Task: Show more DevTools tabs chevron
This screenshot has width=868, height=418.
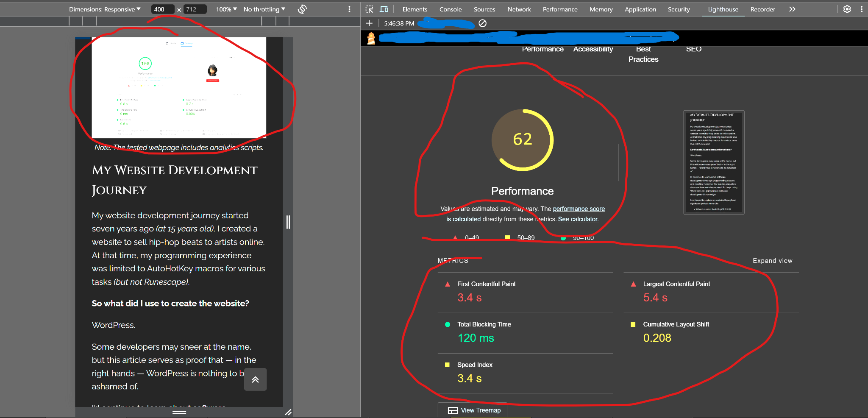Action: coord(792,9)
